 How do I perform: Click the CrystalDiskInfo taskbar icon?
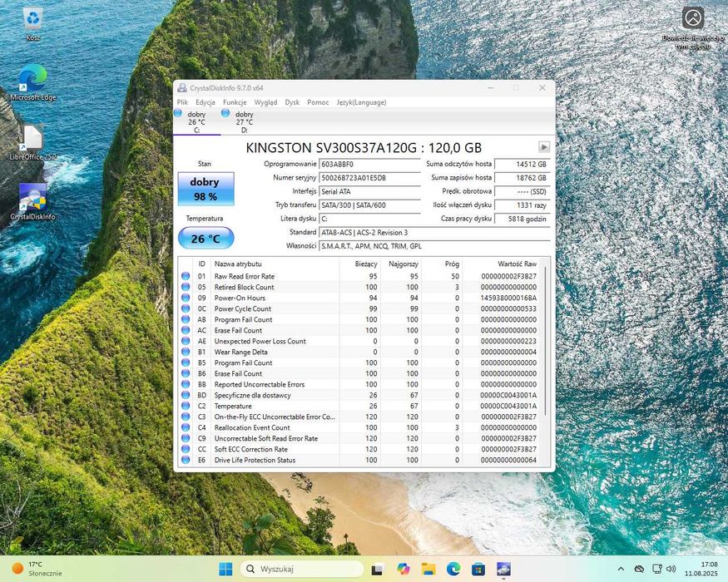click(503, 569)
